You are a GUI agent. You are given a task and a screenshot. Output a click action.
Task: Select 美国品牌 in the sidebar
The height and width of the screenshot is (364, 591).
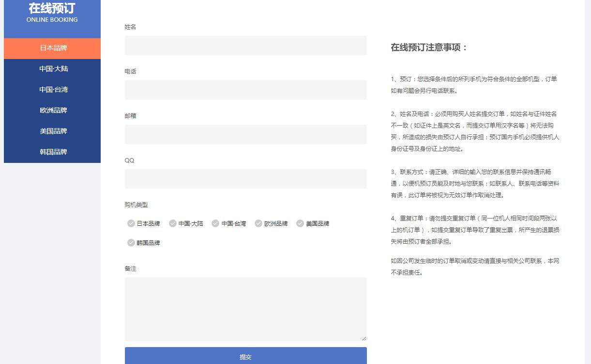click(x=53, y=131)
